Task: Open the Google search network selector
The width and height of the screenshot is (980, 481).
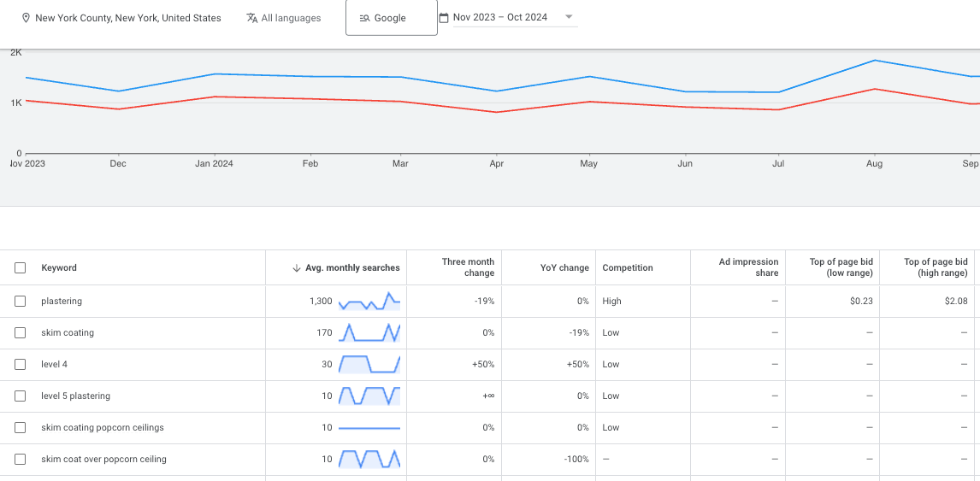Action: 391,18
